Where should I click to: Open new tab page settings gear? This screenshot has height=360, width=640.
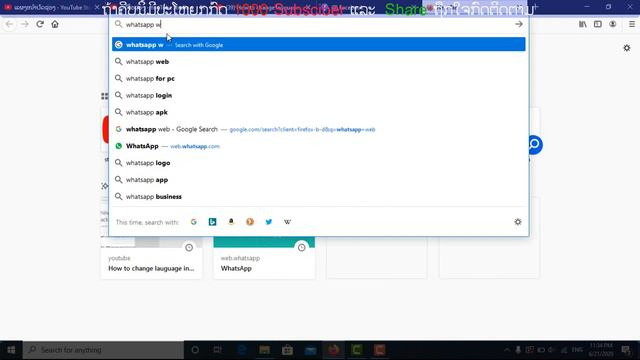(x=627, y=48)
